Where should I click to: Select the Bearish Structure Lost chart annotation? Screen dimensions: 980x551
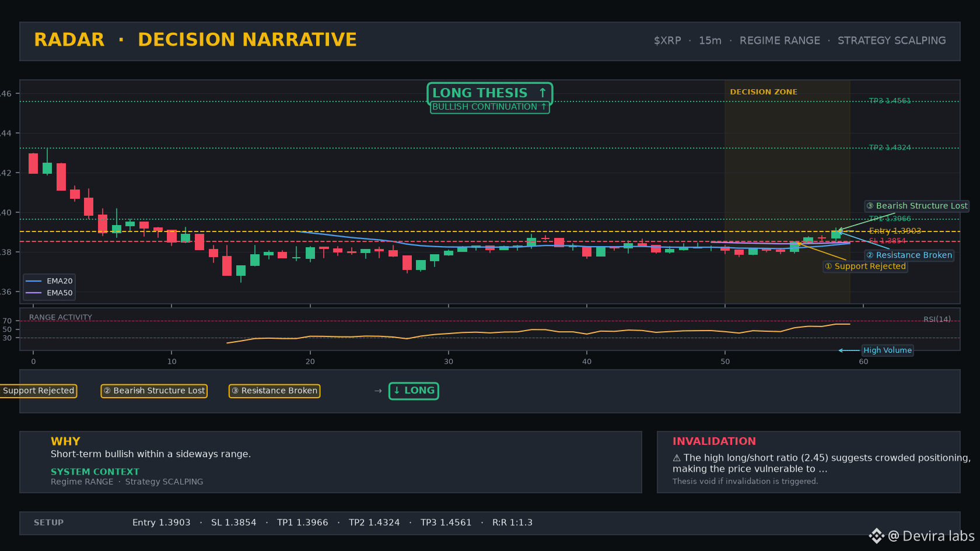pos(916,206)
